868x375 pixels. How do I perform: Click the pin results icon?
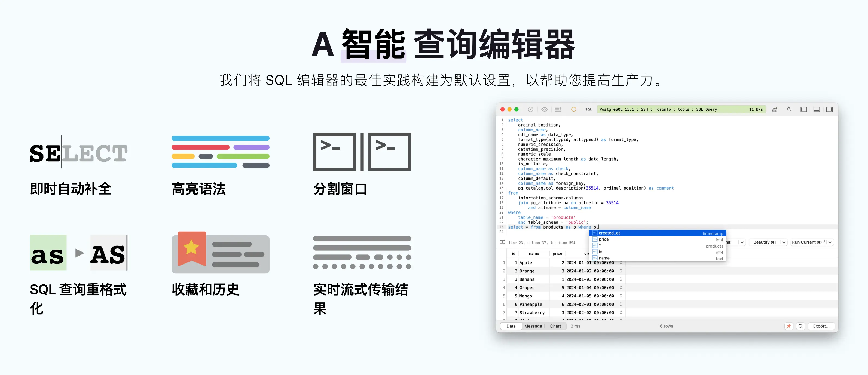pyautogui.click(x=788, y=326)
